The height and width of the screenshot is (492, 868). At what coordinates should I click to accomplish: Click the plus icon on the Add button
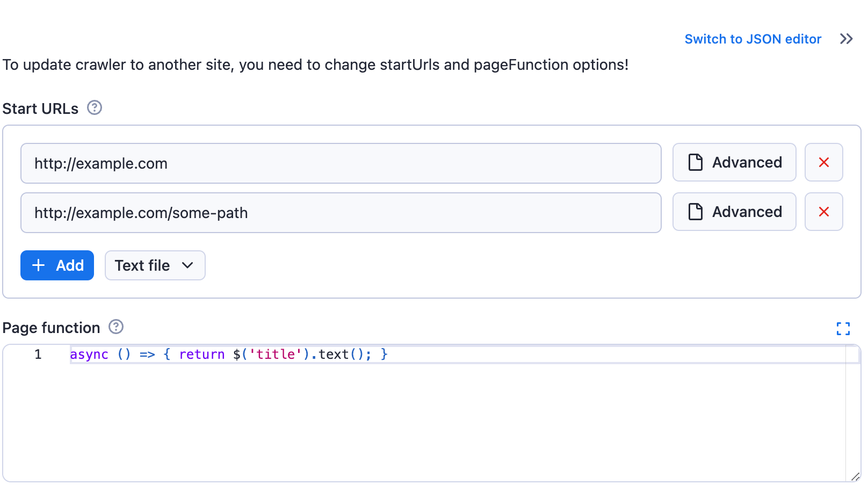click(x=38, y=265)
